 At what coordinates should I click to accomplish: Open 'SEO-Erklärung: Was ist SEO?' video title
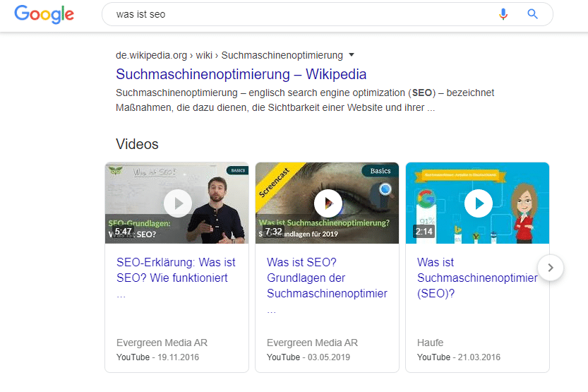176,278
